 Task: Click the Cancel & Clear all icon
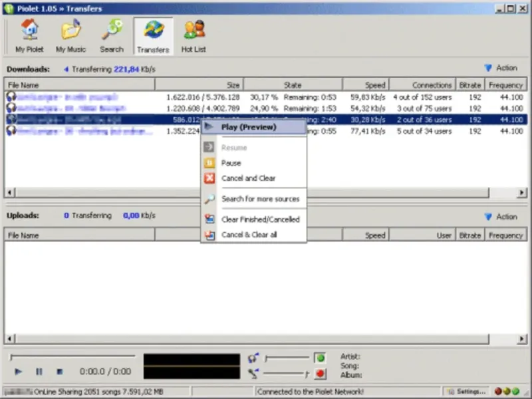[x=209, y=235]
